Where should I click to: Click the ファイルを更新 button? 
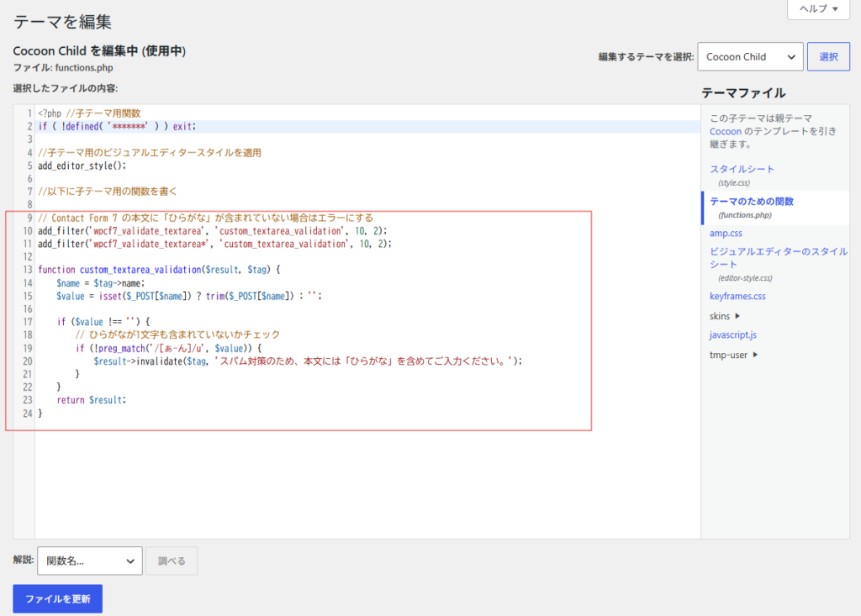click(x=58, y=598)
